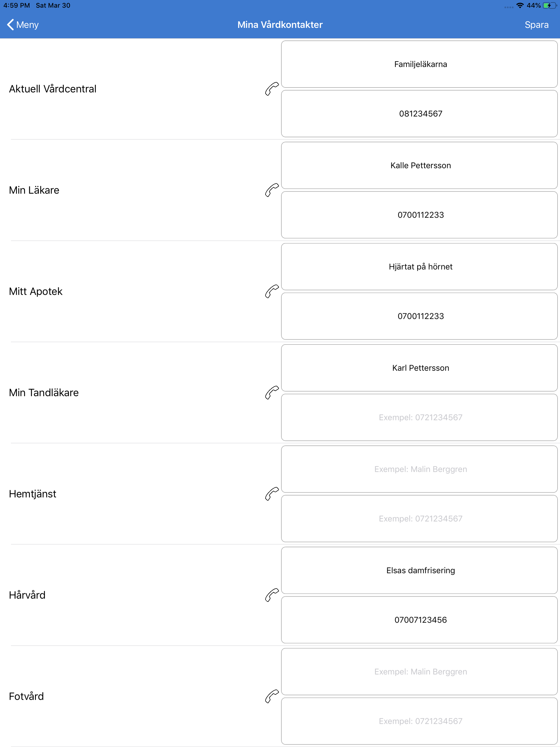This screenshot has width=560, height=747.
Task: Tap phone icon next to Hårvård
Action: (272, 595)
